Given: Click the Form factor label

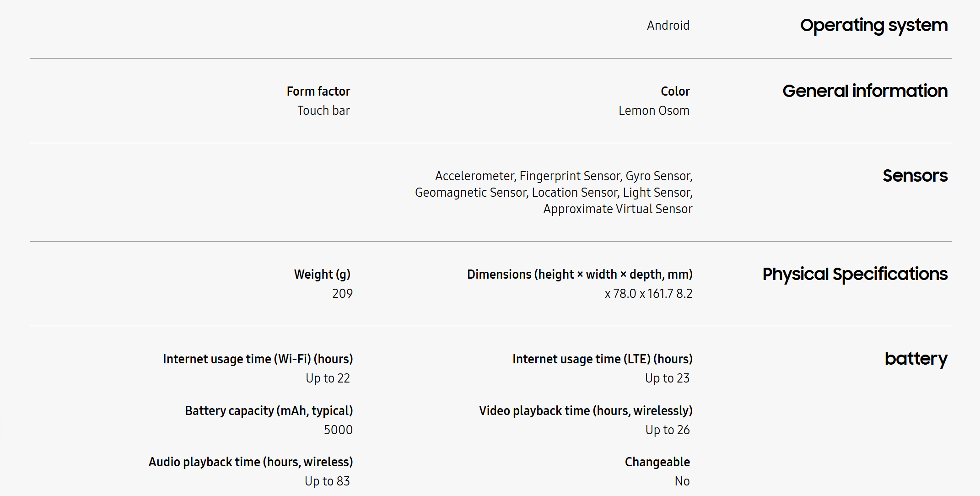Looking at the screenshot, I should click(318, 92).
